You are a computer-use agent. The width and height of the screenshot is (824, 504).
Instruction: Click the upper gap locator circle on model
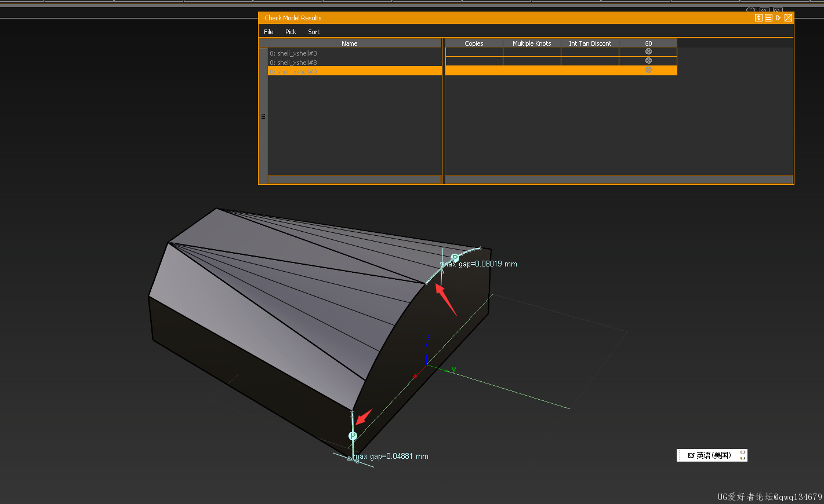pyautogui.click(x=455, y=258)
